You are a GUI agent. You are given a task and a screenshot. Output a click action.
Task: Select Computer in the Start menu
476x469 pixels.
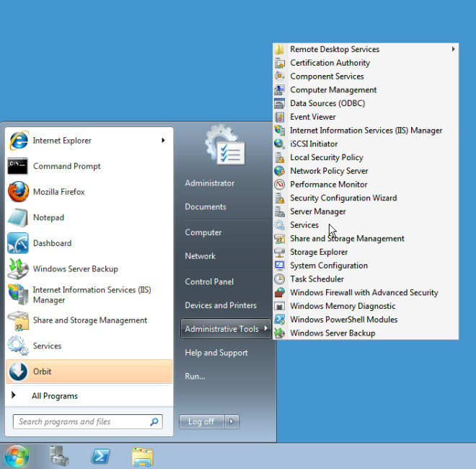pos(203,232)
